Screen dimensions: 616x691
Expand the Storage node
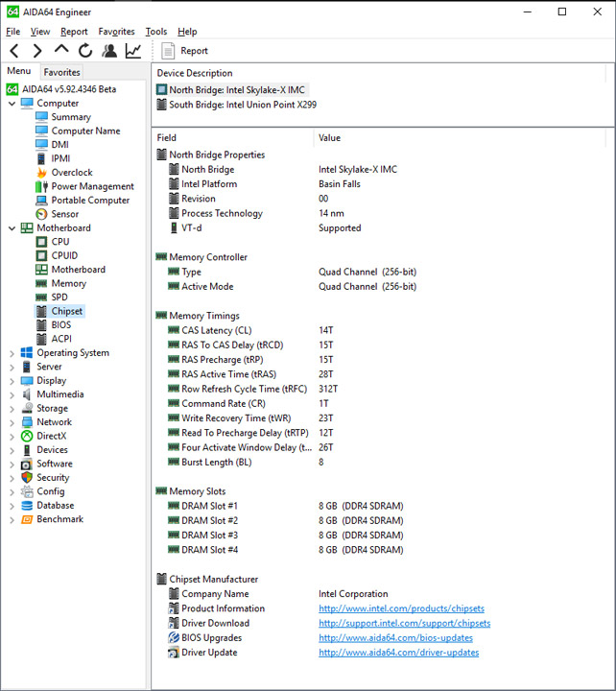tap(12, 409)
